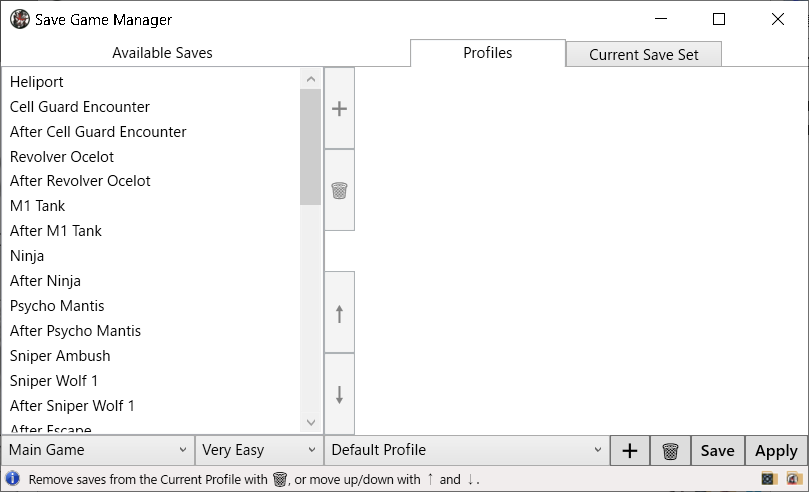Click the blue info icon in status bar

(x=12, y=479)
